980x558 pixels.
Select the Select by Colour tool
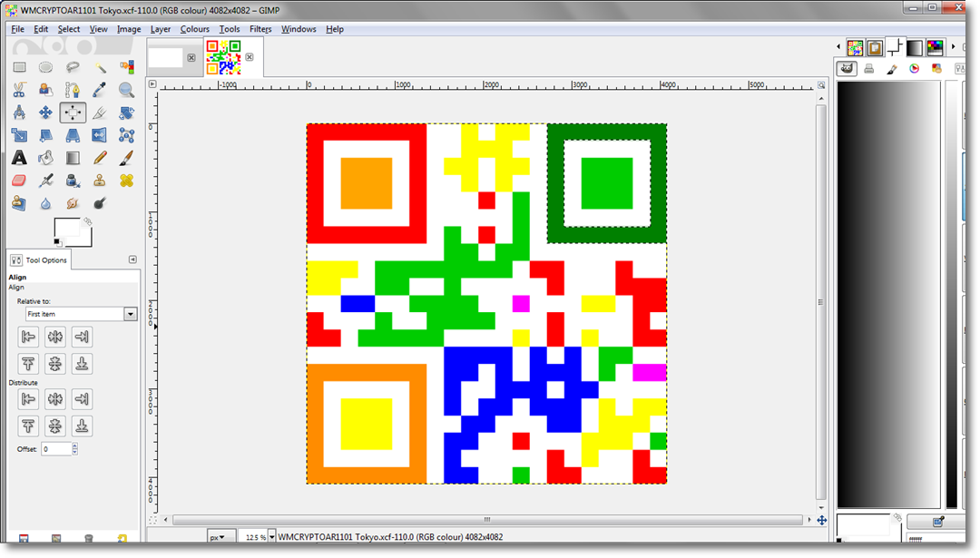pos(126,67)
